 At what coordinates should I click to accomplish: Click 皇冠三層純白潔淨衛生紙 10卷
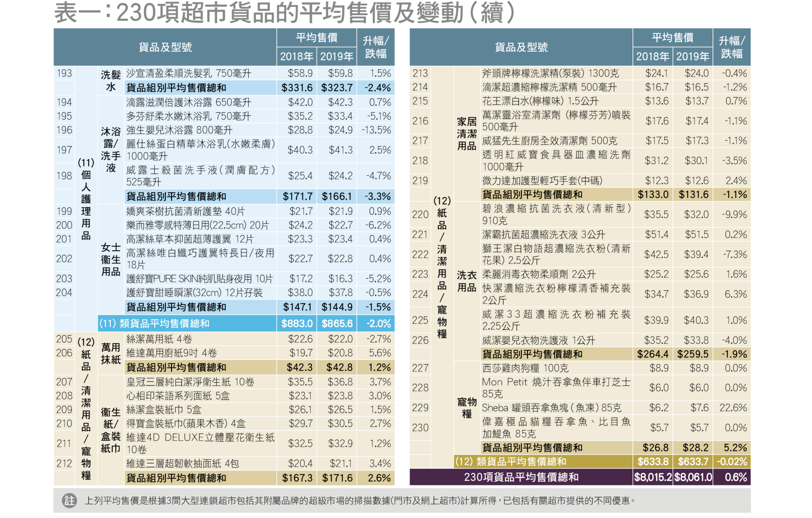coord(191,383)
